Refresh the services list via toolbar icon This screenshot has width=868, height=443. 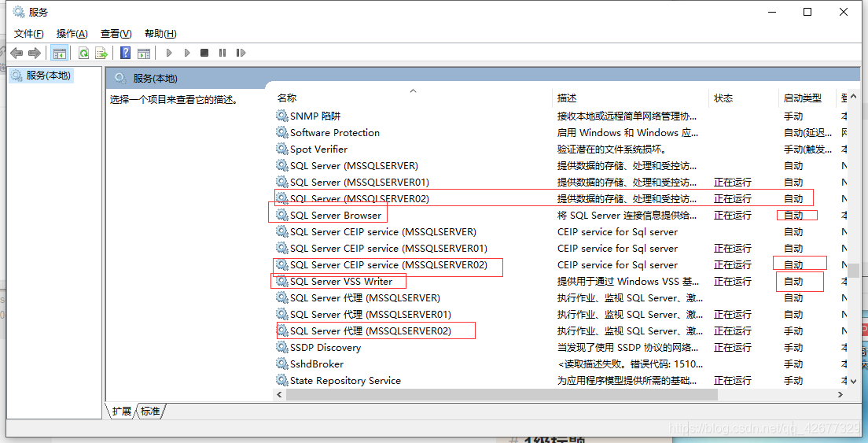coord(83,54)
